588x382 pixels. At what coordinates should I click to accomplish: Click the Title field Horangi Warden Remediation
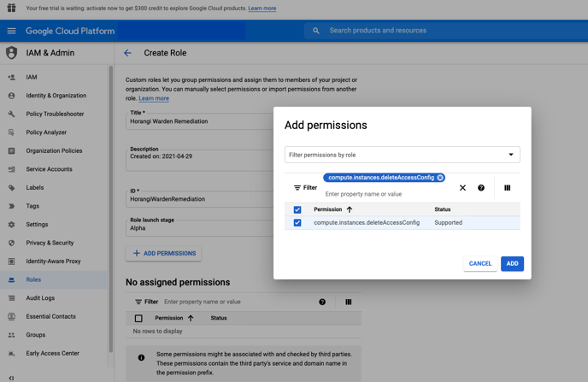pos(201,121)
